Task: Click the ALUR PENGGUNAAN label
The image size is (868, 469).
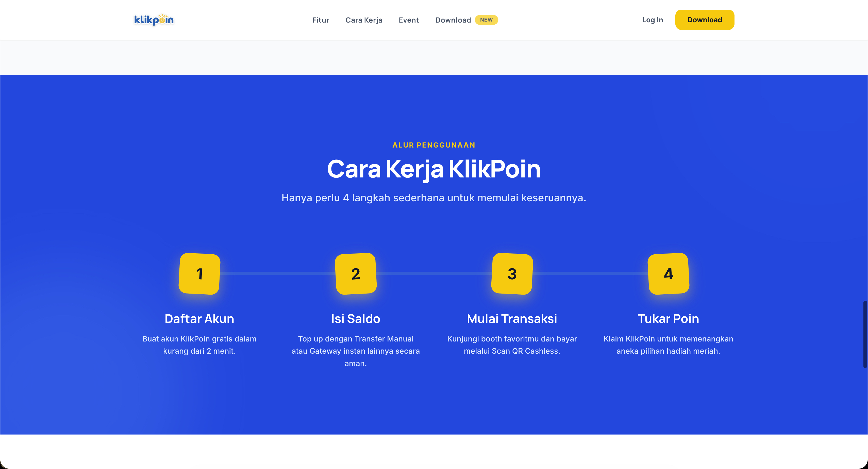Action: tap(434, 145)
